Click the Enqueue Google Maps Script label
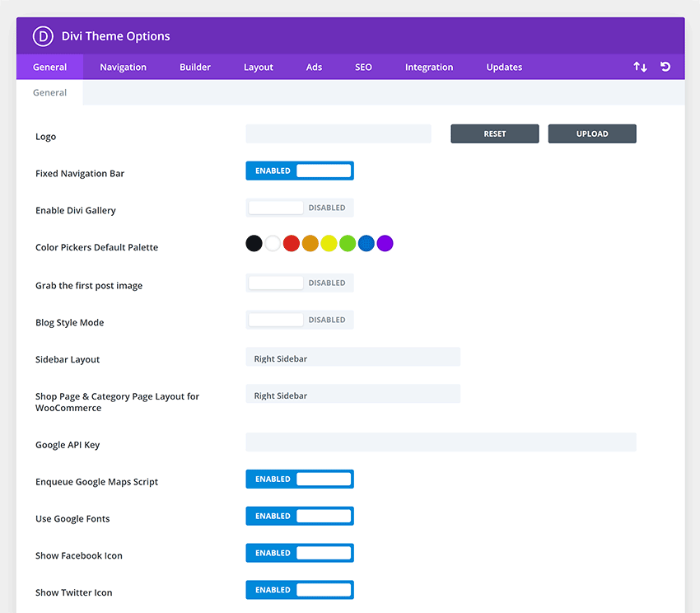 [96, 482]
